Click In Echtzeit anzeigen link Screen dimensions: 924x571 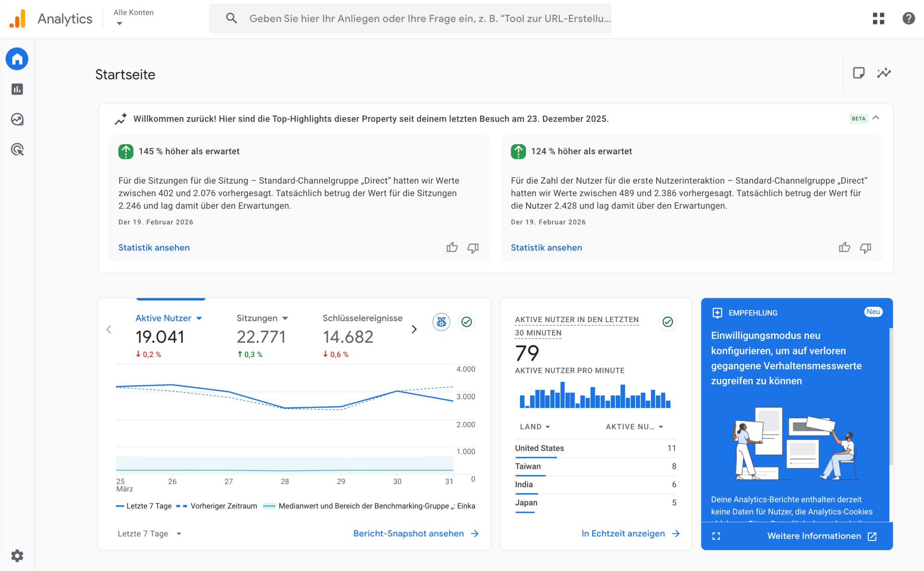tap(623, 533)
